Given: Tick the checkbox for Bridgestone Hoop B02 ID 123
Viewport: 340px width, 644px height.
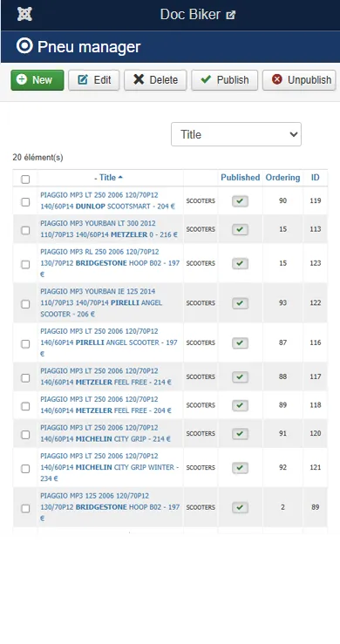Looking at the screenshot, I should tap(25, 264).
